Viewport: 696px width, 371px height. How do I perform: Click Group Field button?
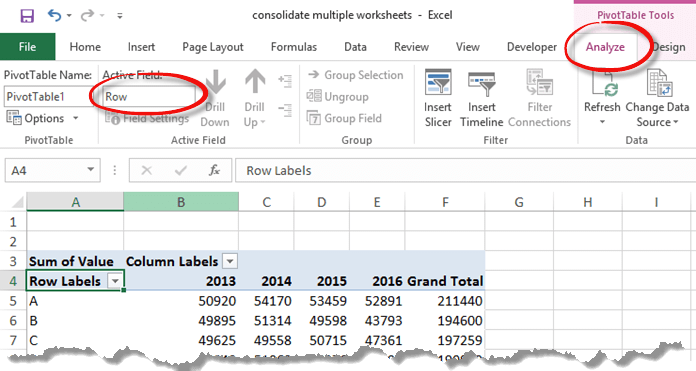344,118
